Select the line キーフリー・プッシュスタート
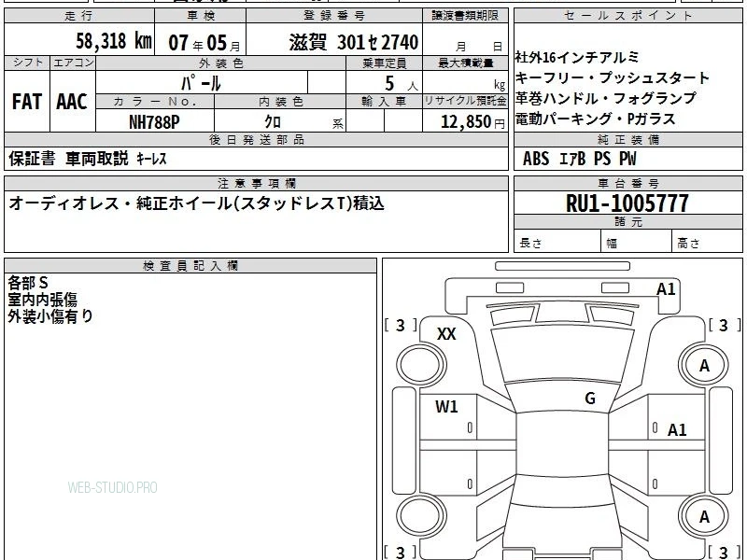Viewport: 747px width, 560px height. [x=613, y=78]
